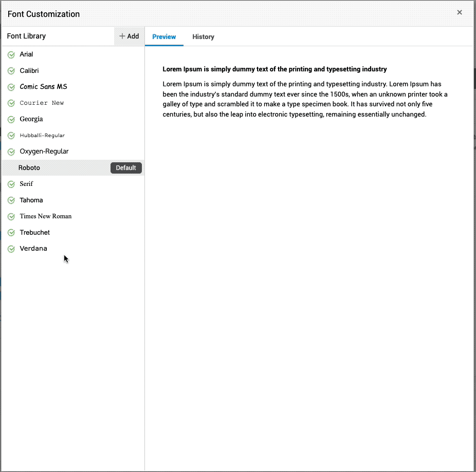Select the Tahoma font name
Screen dimensions: 476x472
[x=31, y=200]
